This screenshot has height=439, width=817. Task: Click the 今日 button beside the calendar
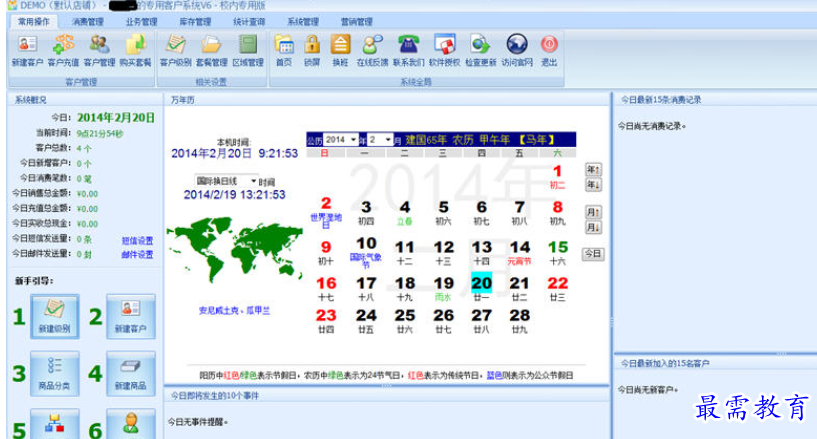point(593,254)
